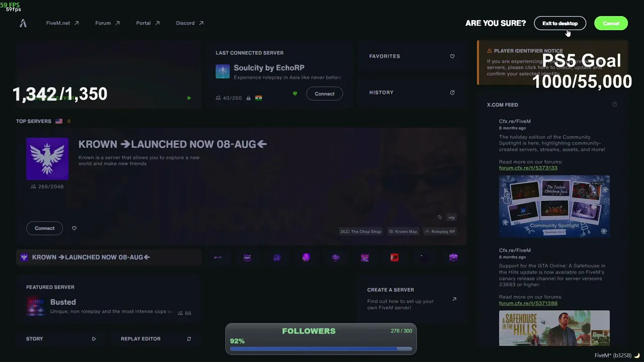Confirm with Exit to desktop
644x362 pixels.
coord(560,23)
